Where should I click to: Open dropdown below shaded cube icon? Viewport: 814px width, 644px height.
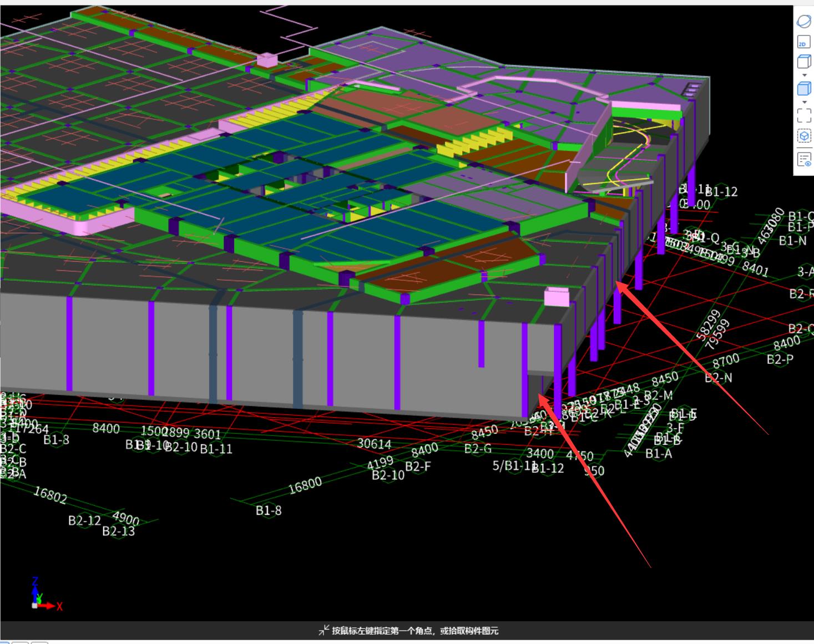[x=804, y=102]
